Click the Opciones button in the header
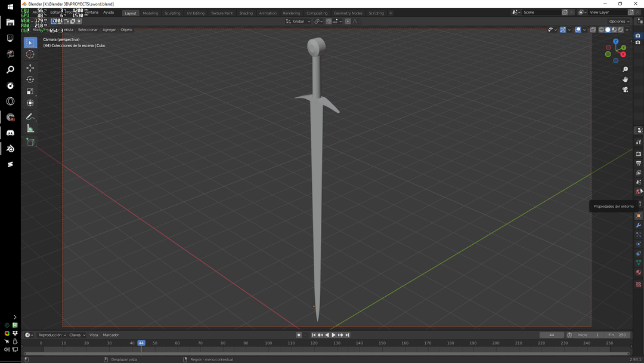The width and height of the screenshot is (644, 363). 618,21
